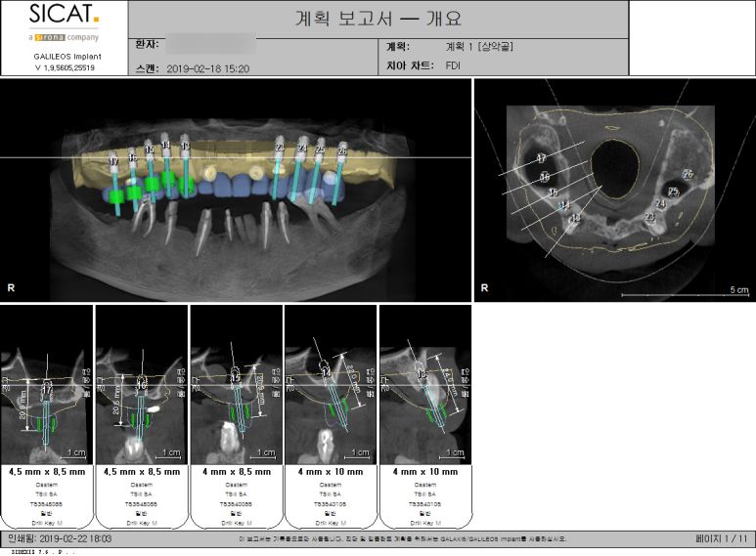
Task: Click the print date '2019-02-22 18:03'
Action: coord(75,538)
